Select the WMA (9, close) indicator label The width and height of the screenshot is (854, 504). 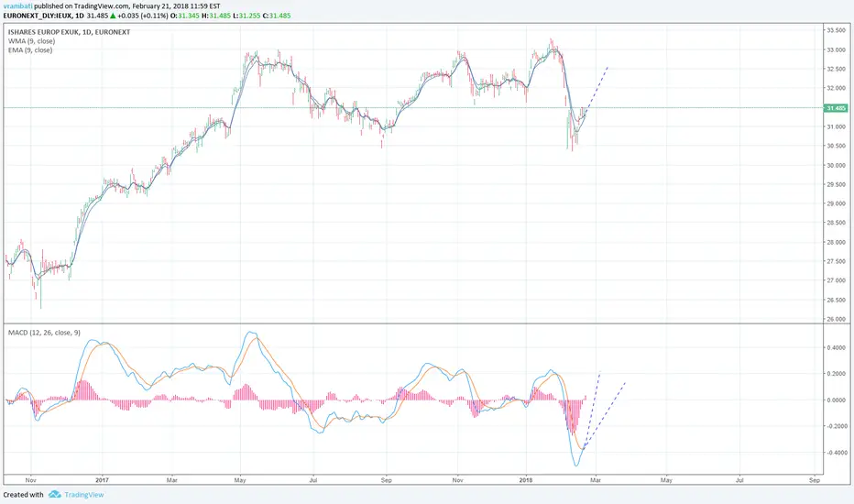point(31,41)
